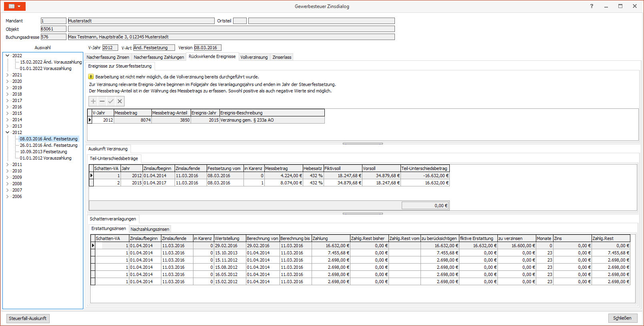Click the help question mark icon

point(592,6)
